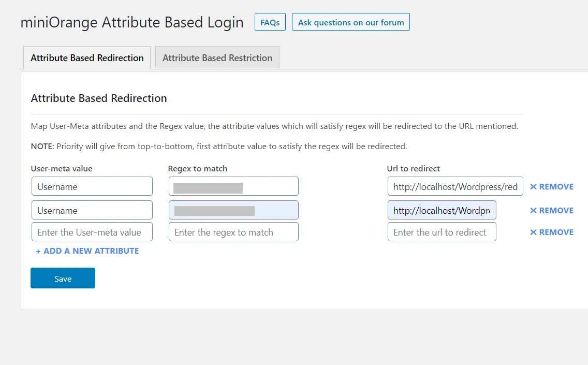This screenshot has height=365, width=588.
Task: Click the Regex to match column label
Action: tap(198, 168)
